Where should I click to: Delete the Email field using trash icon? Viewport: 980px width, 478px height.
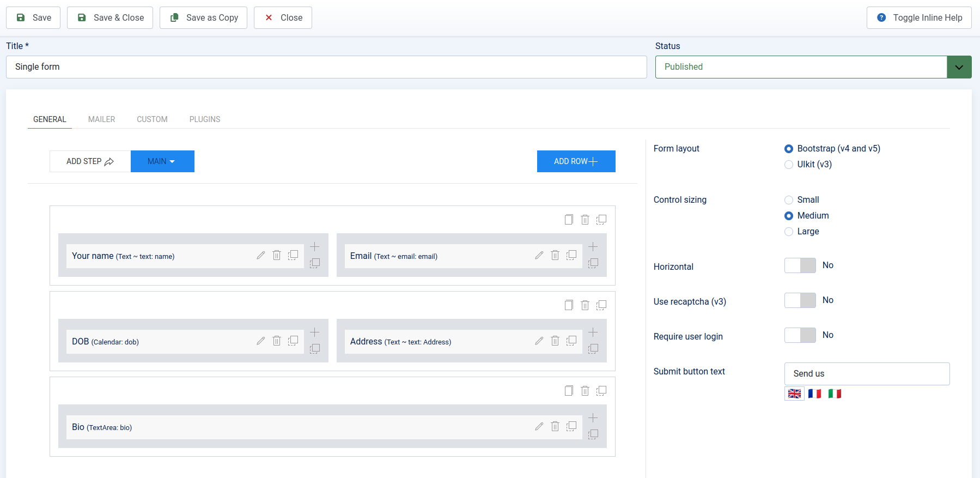pos(555,255)
